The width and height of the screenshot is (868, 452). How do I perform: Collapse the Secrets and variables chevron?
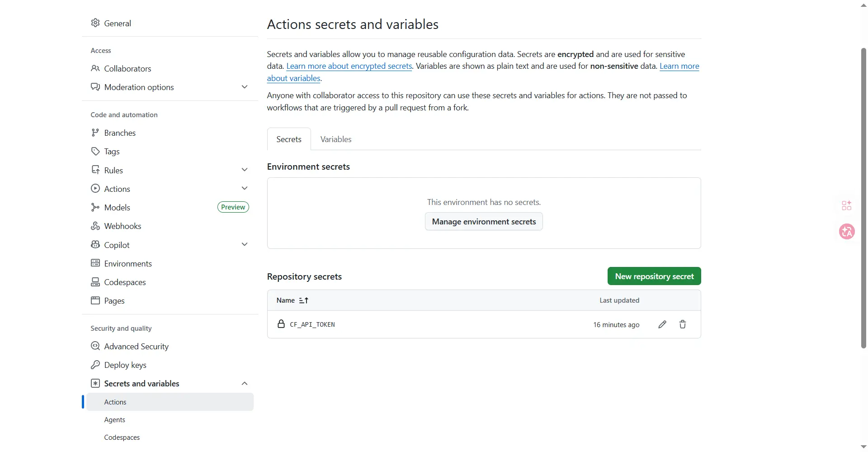pos(245,383)
